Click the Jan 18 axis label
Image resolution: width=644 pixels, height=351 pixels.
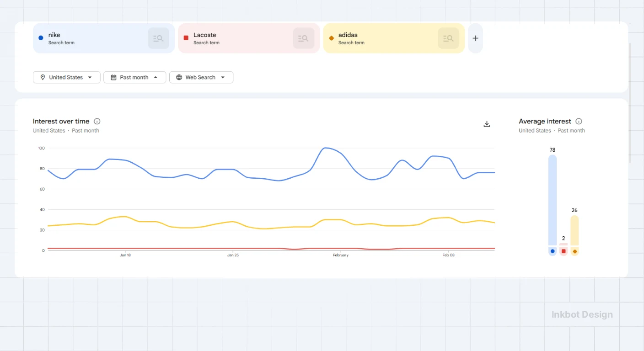(x=125, y=255)
